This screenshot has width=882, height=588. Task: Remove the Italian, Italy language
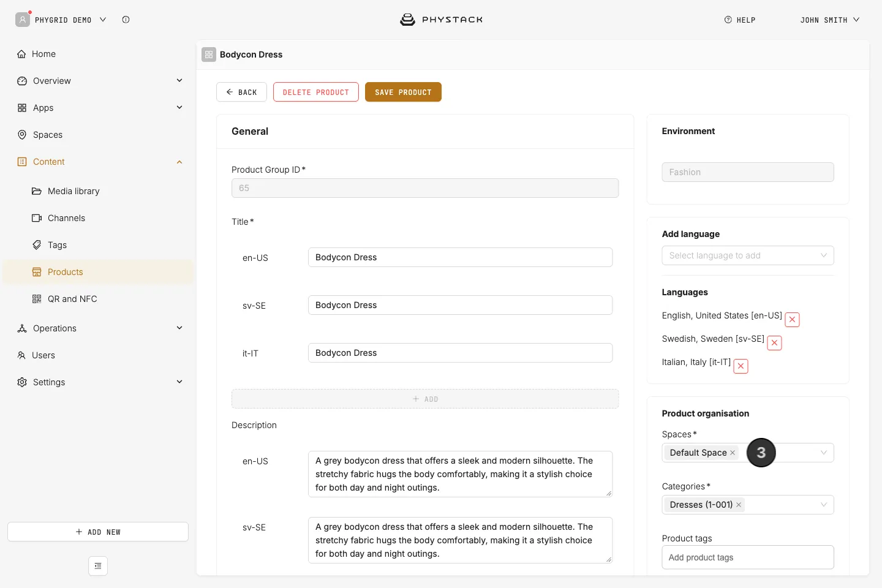(741, 366)
